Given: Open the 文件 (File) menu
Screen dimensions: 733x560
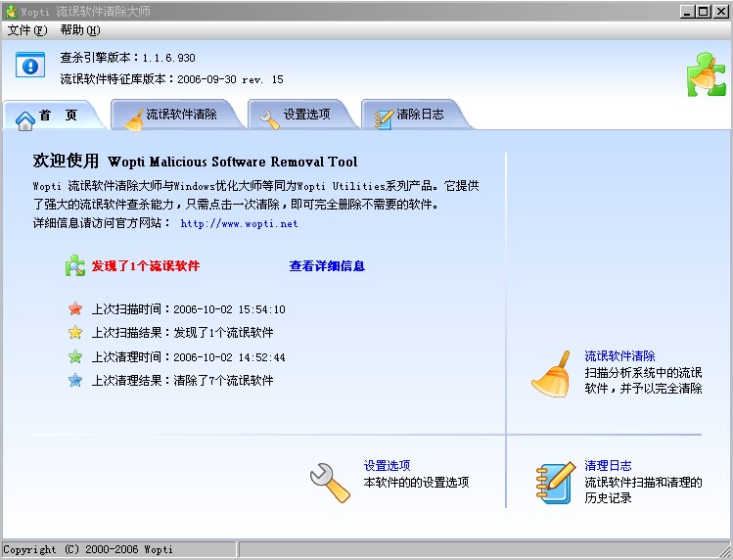Looking at the screenshot, I should click(26, 30).
